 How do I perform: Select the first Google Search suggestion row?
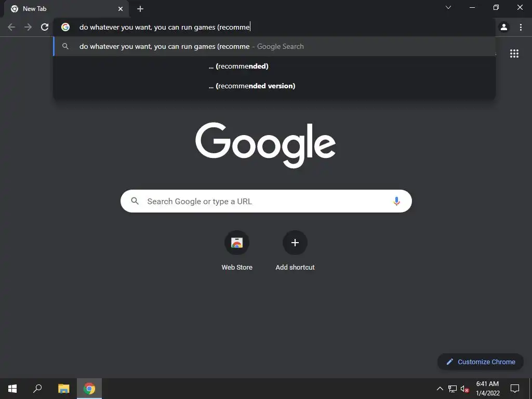pyautogui.click(x=274, y=46)
